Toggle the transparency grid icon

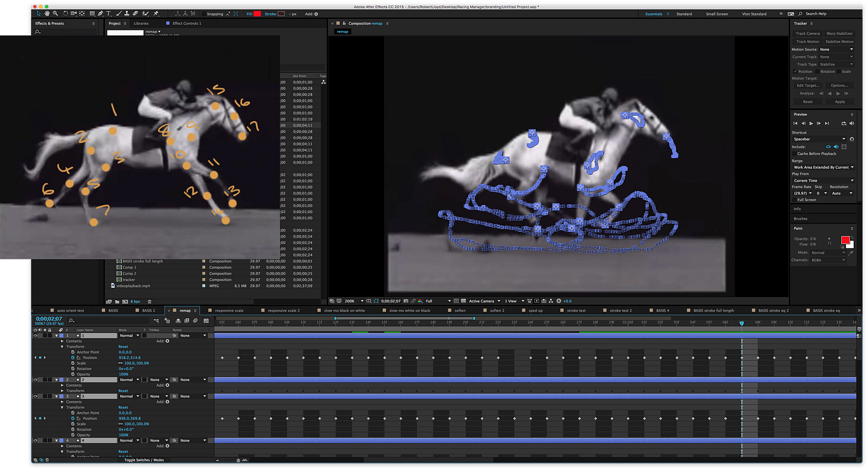click(463, 301)
